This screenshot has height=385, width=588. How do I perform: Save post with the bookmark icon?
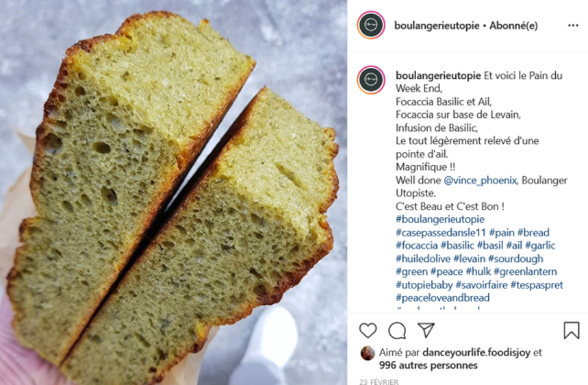[x=572, y=330]
